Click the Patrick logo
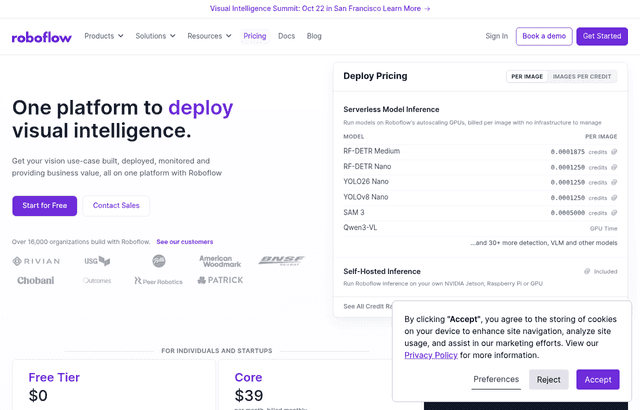 click(x=220, y=280)
